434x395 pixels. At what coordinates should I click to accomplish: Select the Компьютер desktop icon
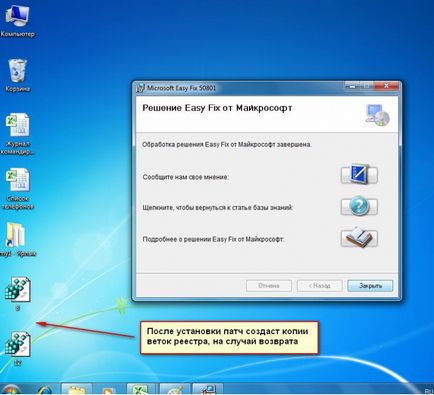pyautogui.click(x=18, y=21)
